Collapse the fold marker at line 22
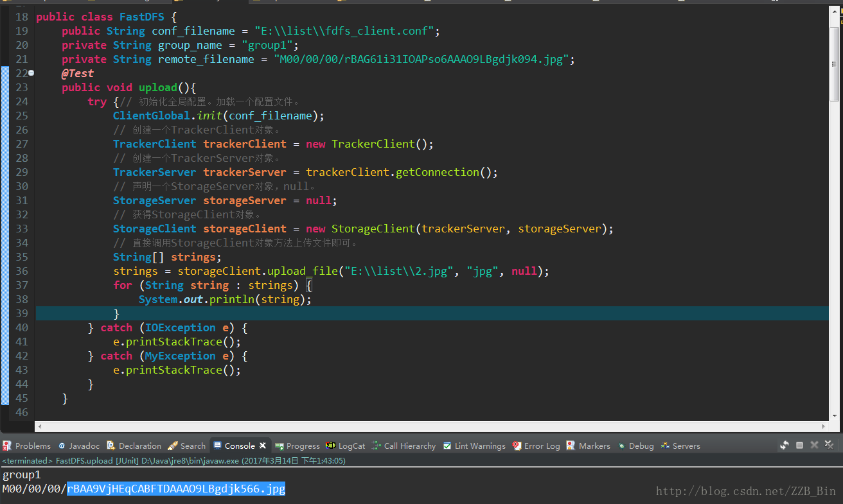The height and width of the screenshot is (504, 843). (31, 73)
